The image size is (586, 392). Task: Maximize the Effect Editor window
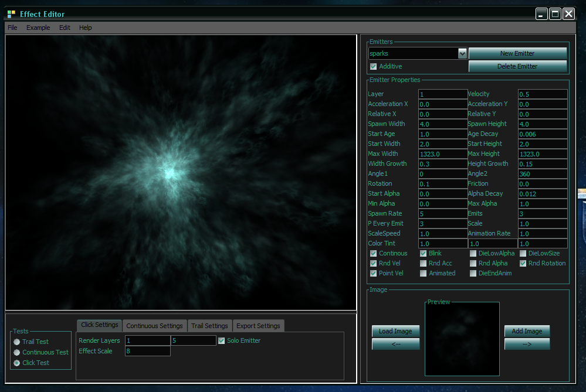555,14
